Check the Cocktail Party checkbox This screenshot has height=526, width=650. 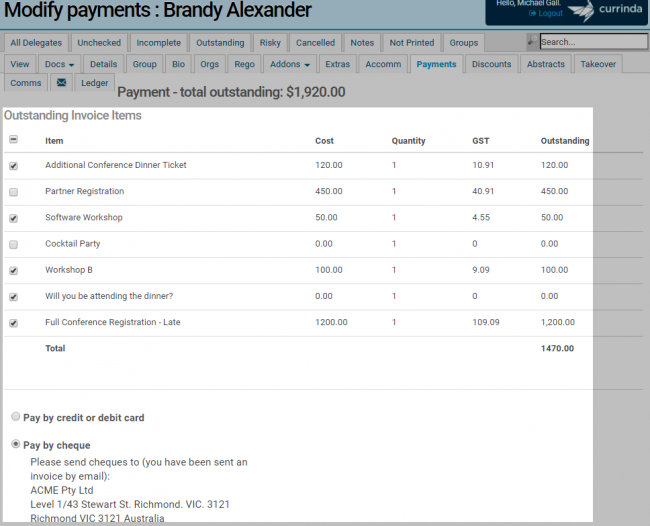[14, 244]
